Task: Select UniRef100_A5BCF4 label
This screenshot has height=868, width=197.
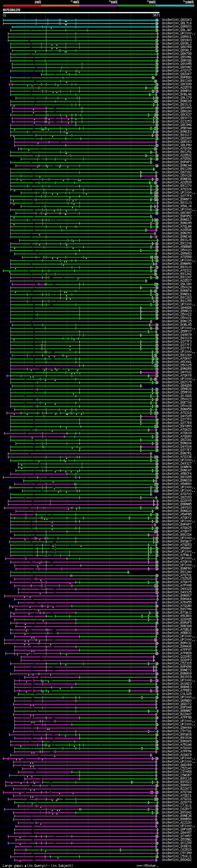Action: (x=177, y=474)
